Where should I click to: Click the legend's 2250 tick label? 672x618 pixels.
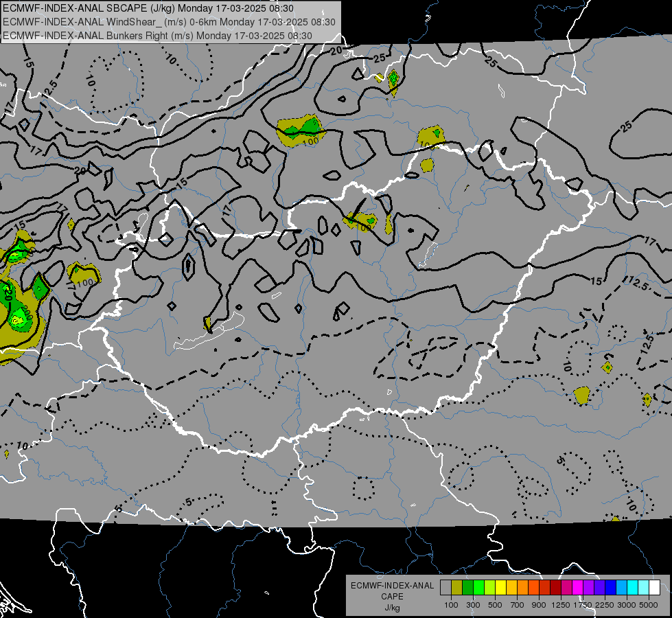pos(605,605)
